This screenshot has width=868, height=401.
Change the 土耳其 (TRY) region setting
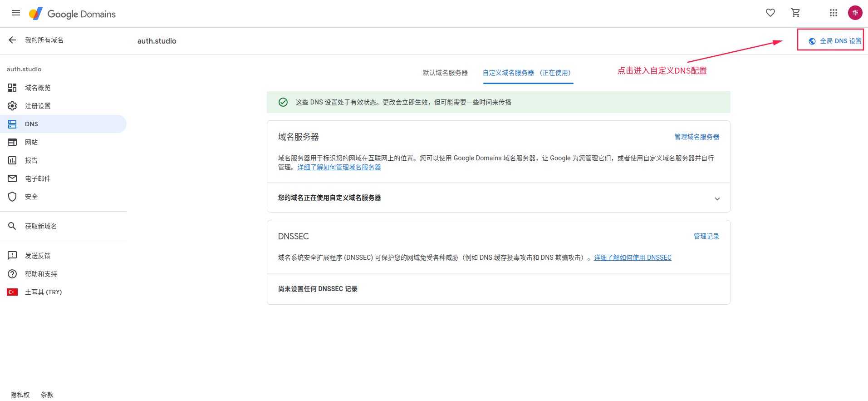pyautogui.click(x=43, y=292)
